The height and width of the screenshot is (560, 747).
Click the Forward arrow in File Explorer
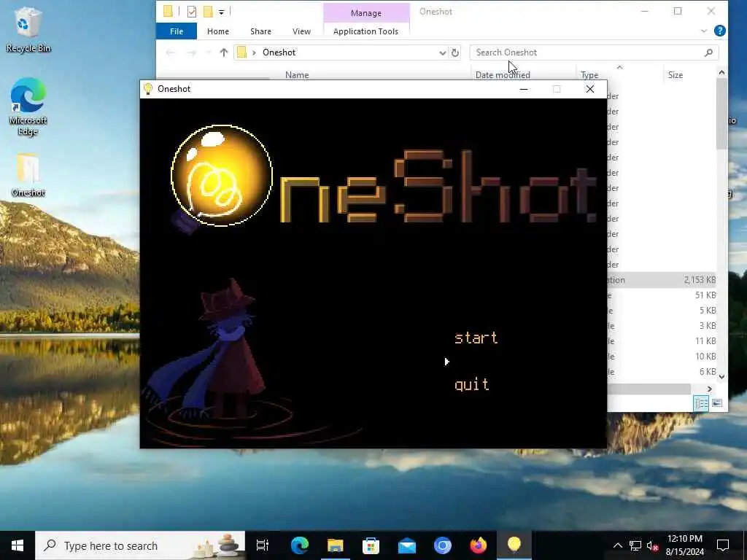point(191,52)
